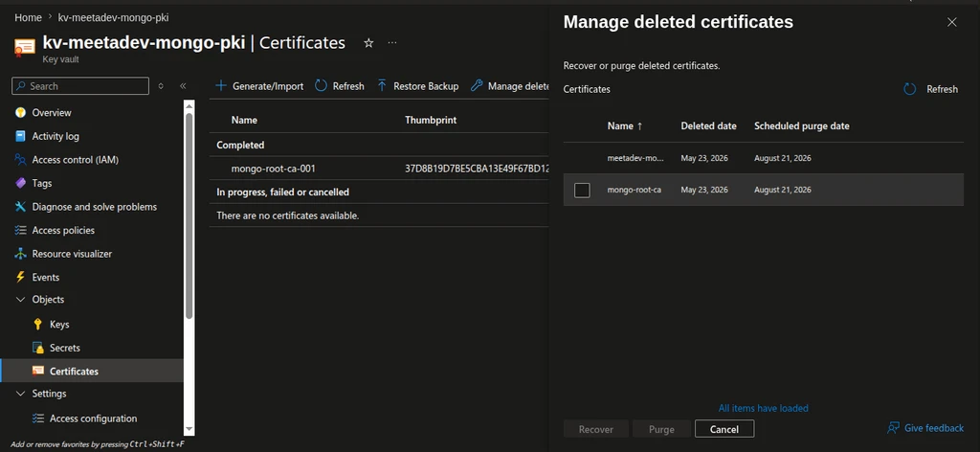Image resolution: width=980 pixels, height=452 pixels.
Task: Click the plus icon for Generate/Import
Action: pos(221,85)
